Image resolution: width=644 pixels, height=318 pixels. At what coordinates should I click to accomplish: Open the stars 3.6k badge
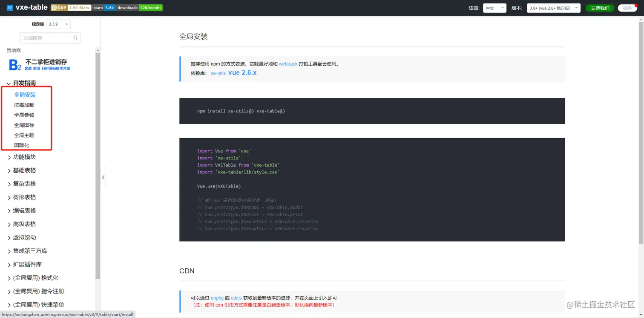tap(104, 8)
